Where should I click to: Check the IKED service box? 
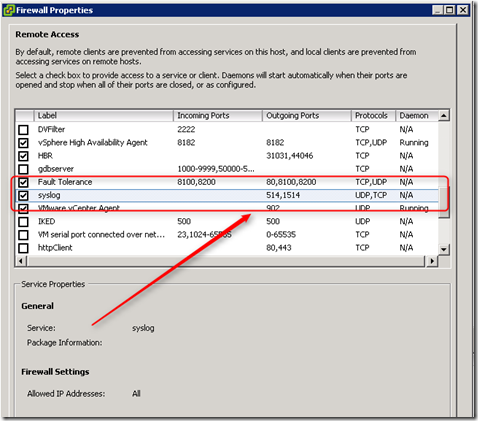click(x=23, y=222)
